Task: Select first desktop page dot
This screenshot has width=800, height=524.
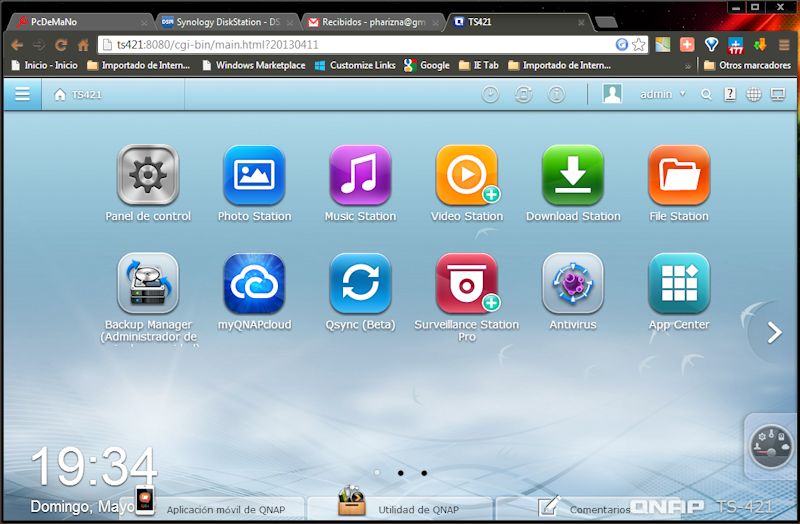Action: [x=377, y=473]
